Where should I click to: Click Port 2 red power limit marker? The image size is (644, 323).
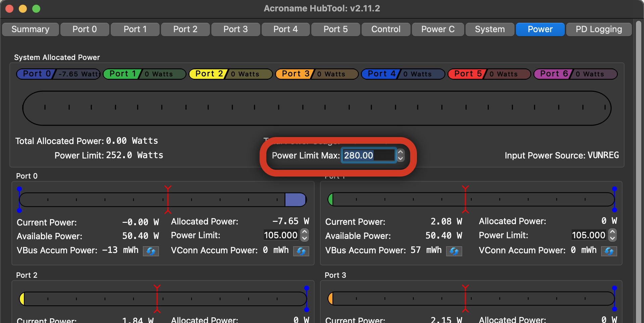point(157,299)
